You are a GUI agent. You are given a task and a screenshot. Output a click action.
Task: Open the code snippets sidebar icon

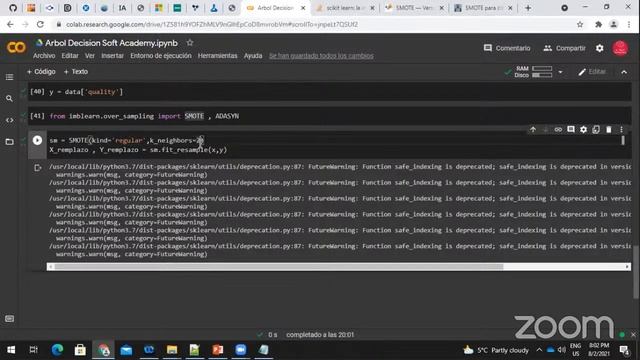tap(9, 120)
